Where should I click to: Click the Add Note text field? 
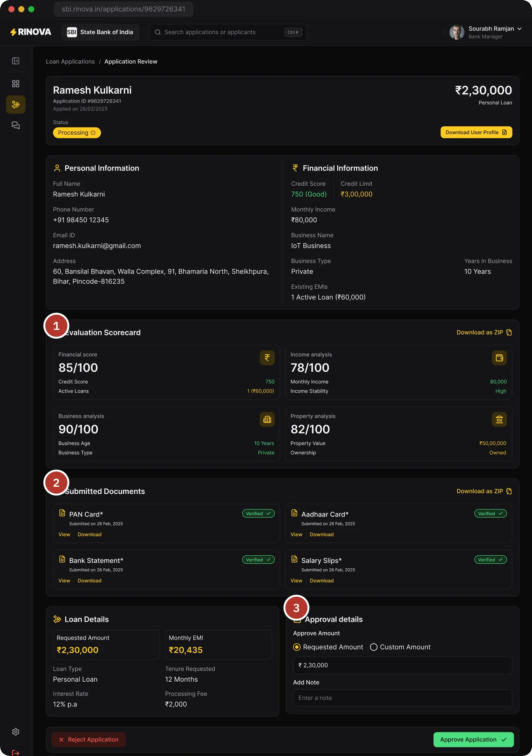point(402,698)
